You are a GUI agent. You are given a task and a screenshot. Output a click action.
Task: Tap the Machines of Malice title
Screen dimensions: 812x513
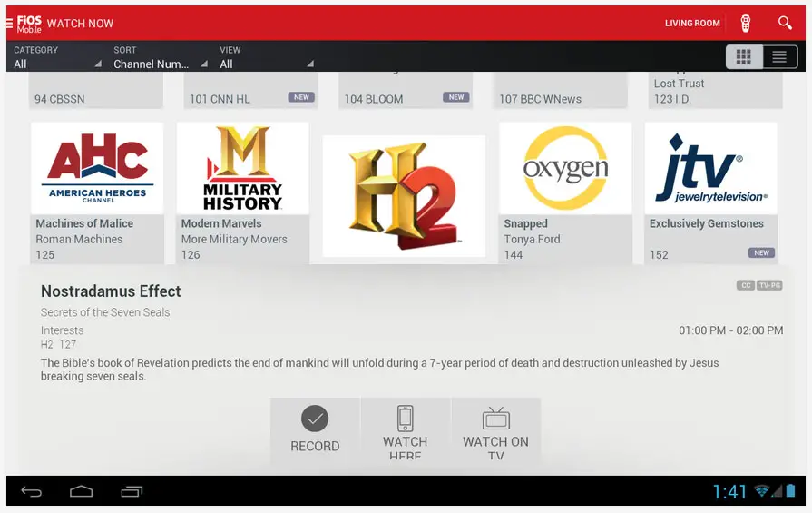[84, 223]
